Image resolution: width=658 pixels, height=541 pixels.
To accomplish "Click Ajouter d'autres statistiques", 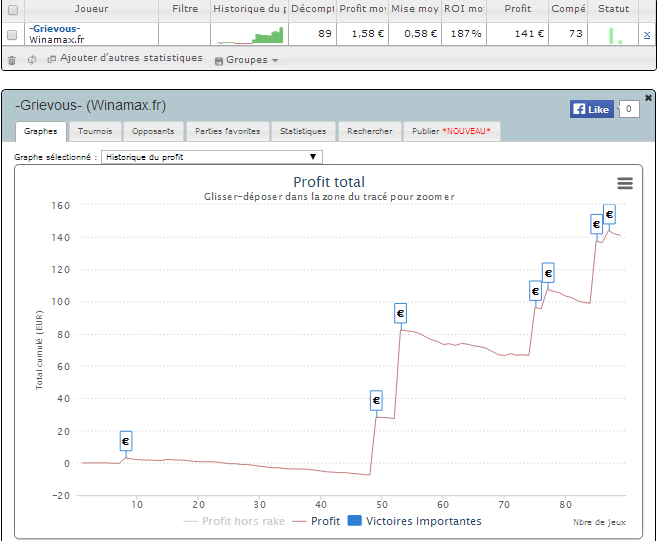I will pos(131,58).
